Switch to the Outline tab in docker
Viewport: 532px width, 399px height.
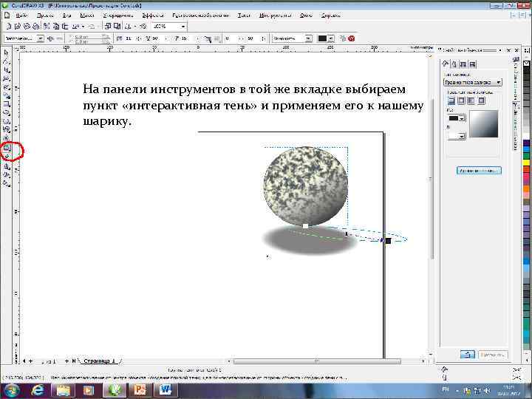454,64
